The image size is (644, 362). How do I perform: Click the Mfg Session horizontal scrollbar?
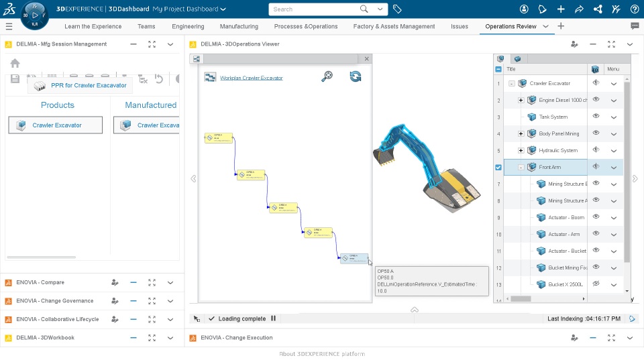point(42,257)
